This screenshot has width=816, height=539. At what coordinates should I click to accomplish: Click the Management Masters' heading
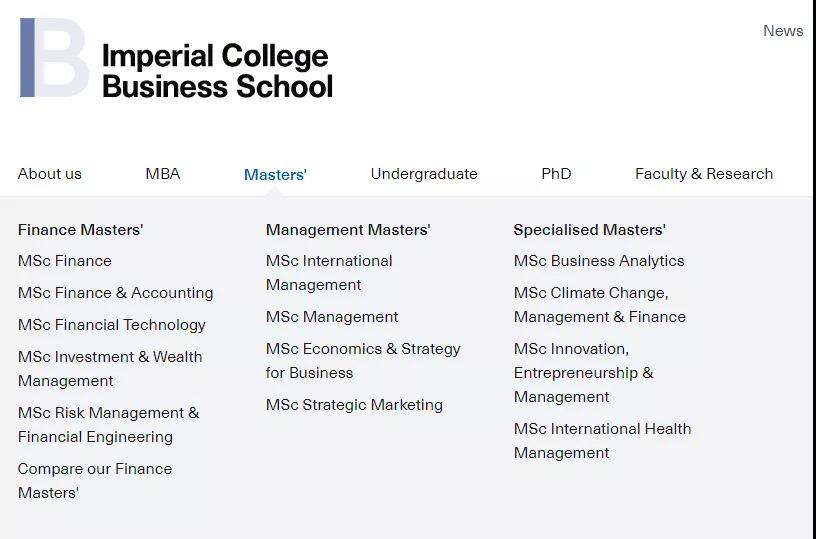[x=348, y=229]
